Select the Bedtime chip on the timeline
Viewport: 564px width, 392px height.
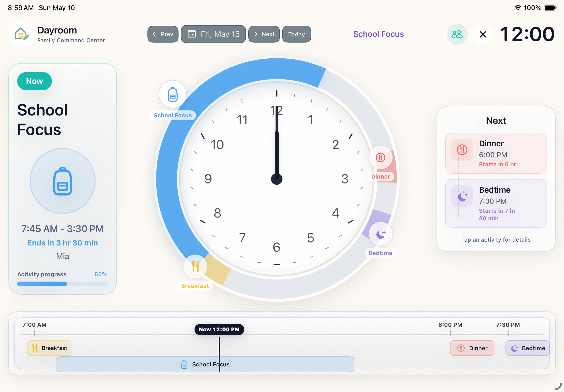click(527, 348)
